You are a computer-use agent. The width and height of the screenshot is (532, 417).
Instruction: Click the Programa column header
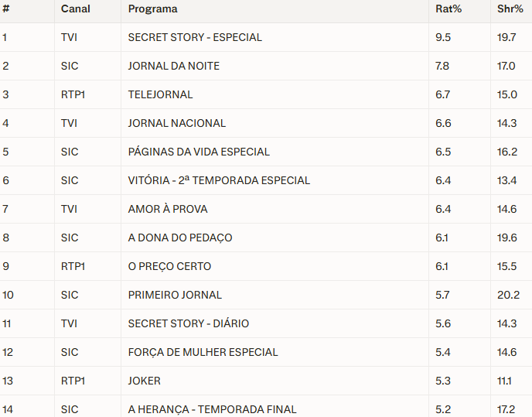click(152, 9)
